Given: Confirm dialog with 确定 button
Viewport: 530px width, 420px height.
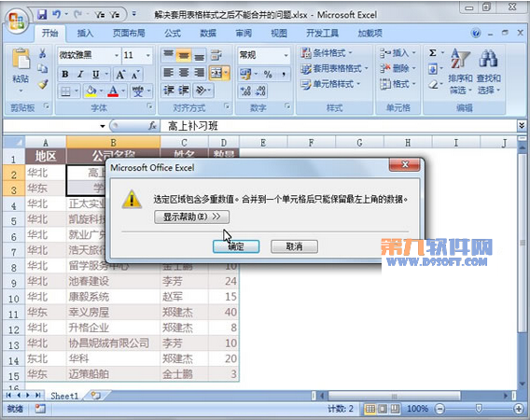Looking at the screenshot, I should [236, 246].
